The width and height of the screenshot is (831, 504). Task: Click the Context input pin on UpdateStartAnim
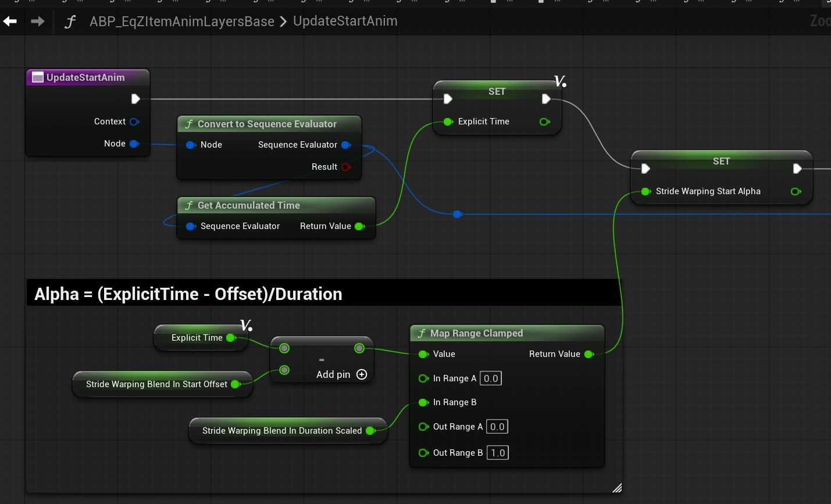pos(134,121)
